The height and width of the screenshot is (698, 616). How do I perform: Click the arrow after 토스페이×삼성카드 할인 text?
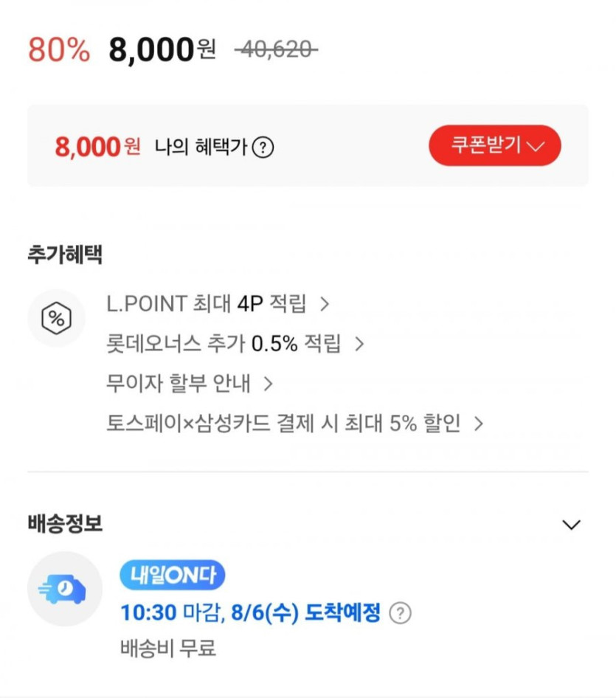pyautogui.click(x=478, y=424)
